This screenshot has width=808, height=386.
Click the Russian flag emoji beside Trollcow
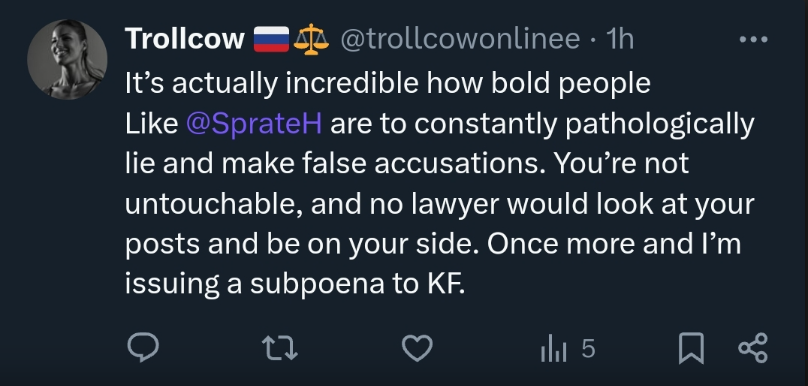coord(272,39)
